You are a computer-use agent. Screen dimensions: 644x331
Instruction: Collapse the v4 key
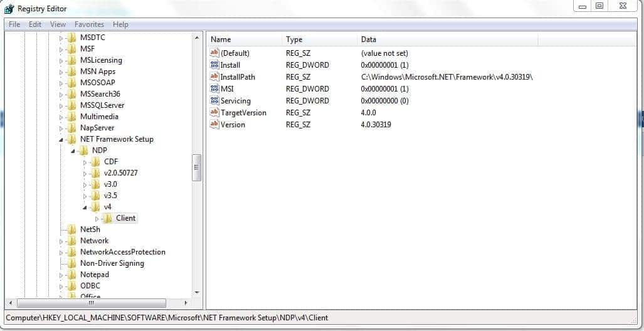pyautogui.click(x=85, y=208)
